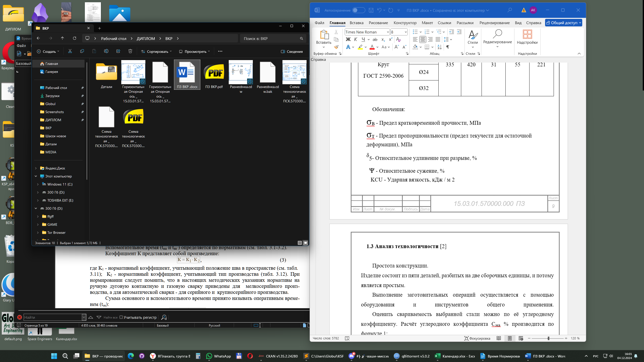Refresh the ВКР folder in Explorer
Image resolution: width=644 pixels, height=362 pixels.
pyautogui.click(x=75, y=38)
